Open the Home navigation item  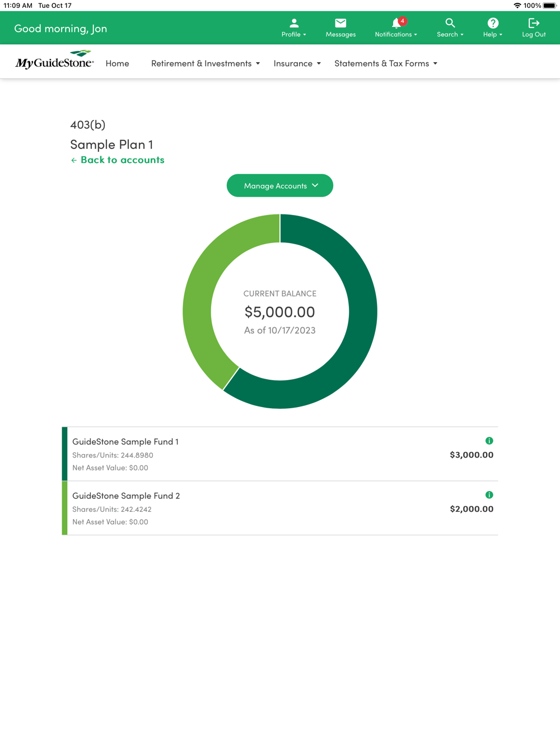pyautogui.click(x=117, y=63)
